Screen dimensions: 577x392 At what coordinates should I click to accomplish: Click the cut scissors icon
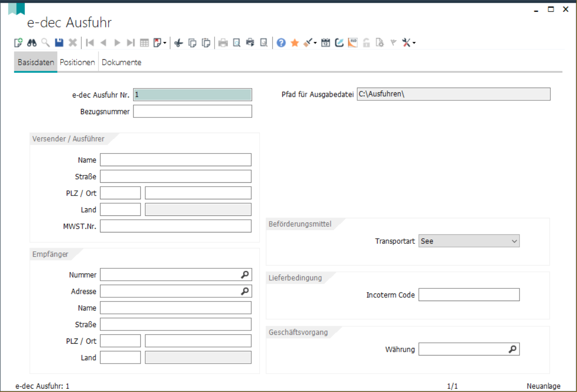pyautogui.click(x=178, y=43)
